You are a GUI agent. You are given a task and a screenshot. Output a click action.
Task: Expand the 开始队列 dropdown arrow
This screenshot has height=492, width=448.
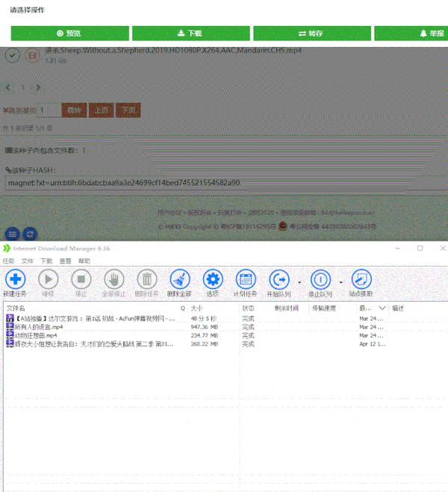[299, 282]
